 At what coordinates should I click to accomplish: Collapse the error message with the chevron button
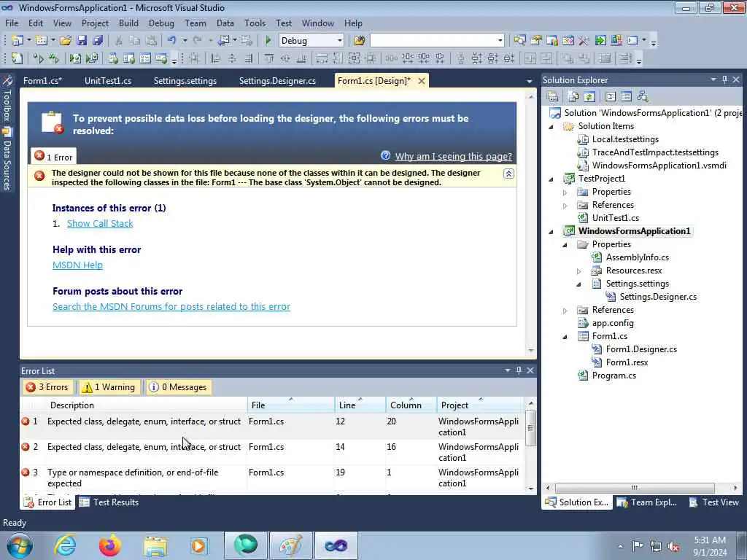click(x=508, y=174)
